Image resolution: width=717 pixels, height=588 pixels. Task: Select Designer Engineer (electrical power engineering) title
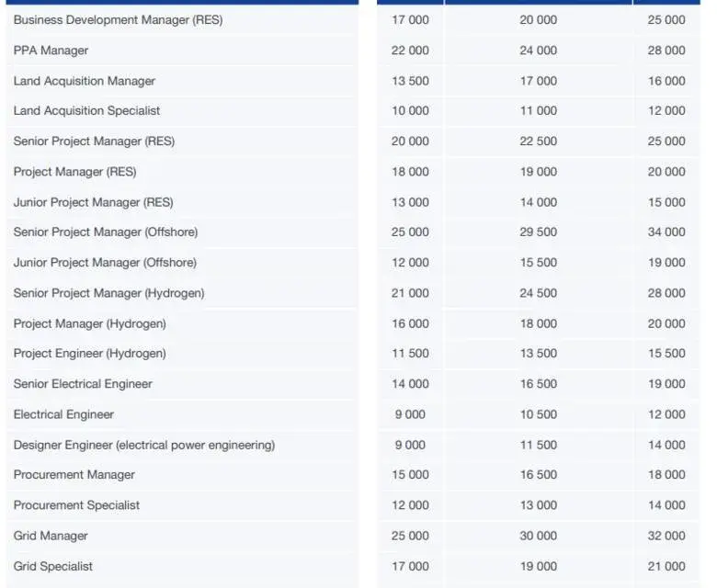(x=144, y=445)
